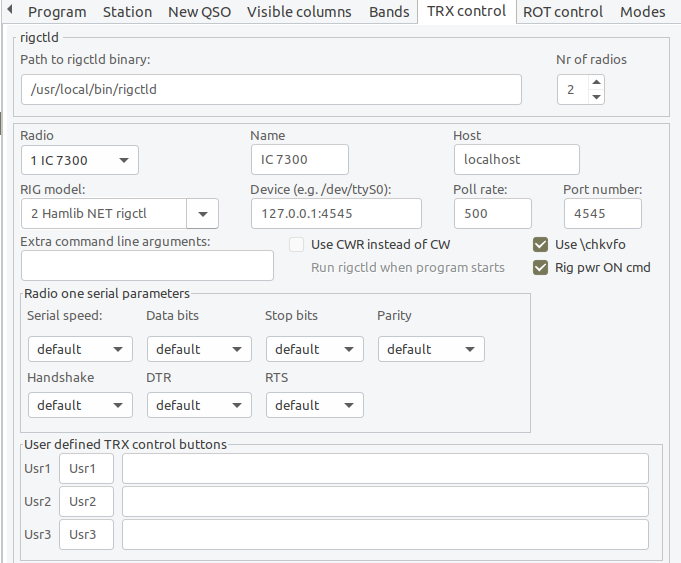Screen dimensions: 681x563
Task: Select the Port number field
Action: pos(603,214)
